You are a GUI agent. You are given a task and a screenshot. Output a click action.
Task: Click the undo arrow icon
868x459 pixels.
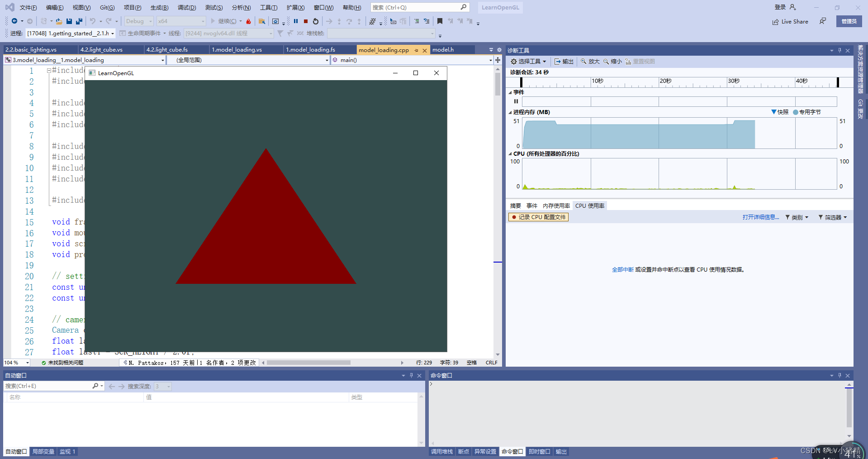[x=93, y=21]
